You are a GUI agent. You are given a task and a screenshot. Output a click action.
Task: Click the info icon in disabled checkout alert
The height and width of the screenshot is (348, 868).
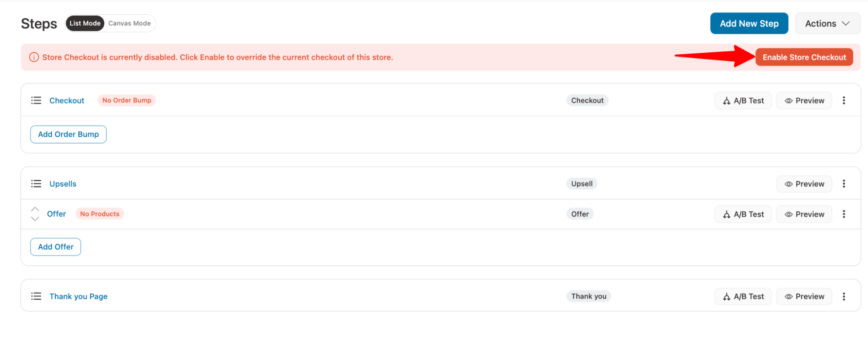[34, 57]
